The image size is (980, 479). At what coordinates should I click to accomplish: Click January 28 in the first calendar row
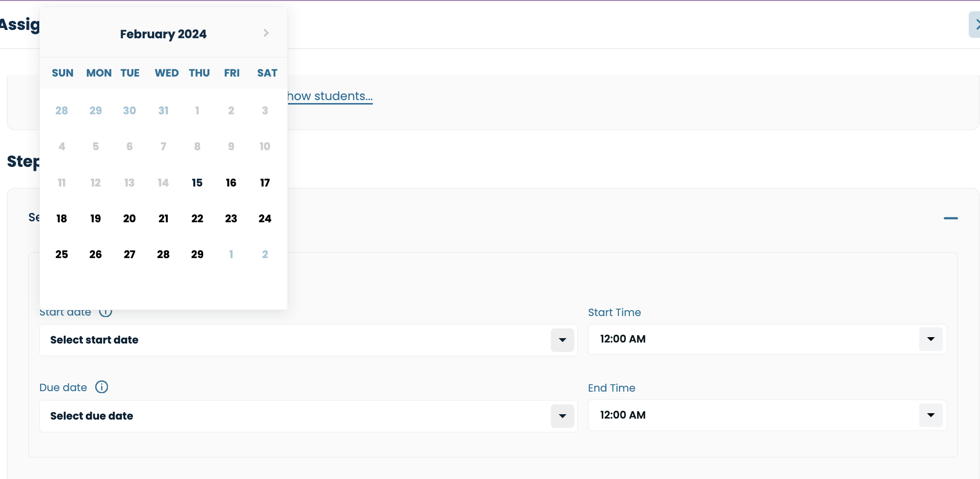pyautogui.click(x=62, y=110)
